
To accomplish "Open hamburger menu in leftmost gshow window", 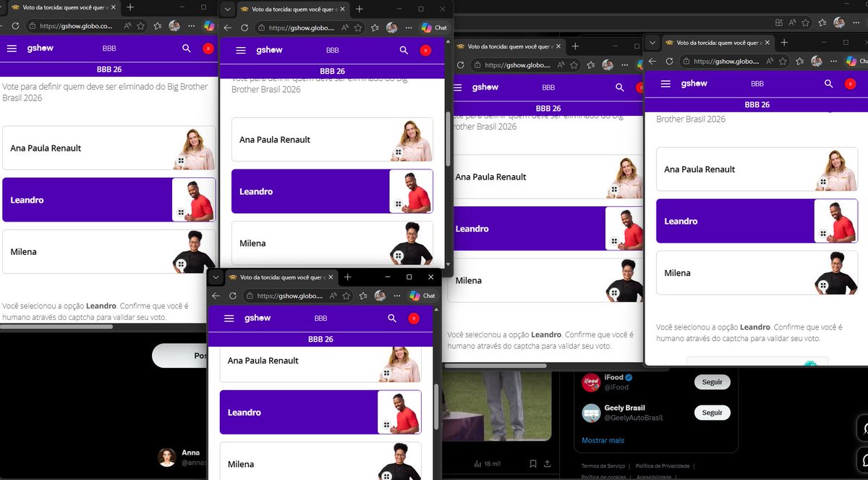I will pyautogui.click(x=12, y=49).
